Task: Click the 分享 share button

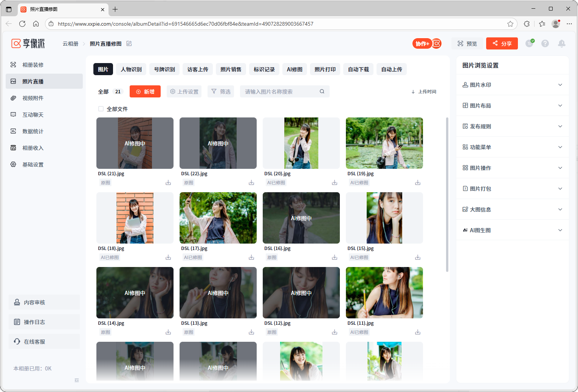Action: point(502,44)
